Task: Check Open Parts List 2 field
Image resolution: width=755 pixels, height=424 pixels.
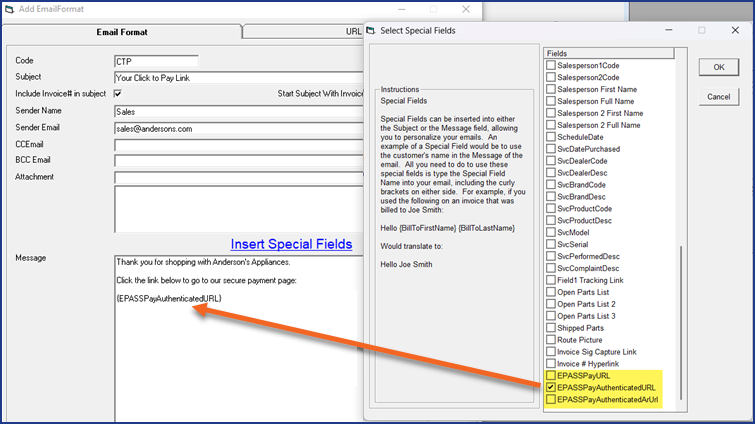Action: pos(551,304)
